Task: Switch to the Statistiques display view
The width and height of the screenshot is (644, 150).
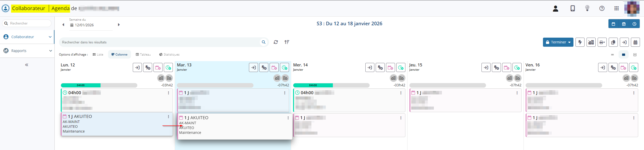Action: pyautogui.click(x=169, y=55)
